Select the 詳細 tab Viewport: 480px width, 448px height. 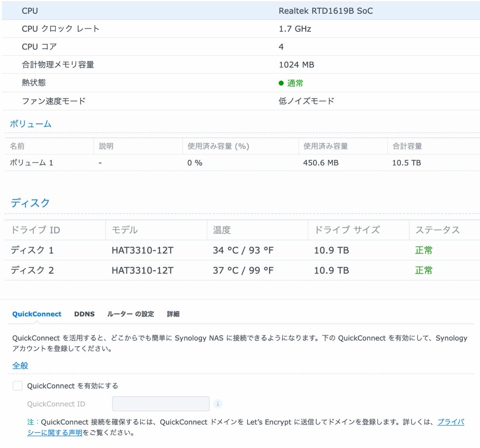click(x=173, y=314)
